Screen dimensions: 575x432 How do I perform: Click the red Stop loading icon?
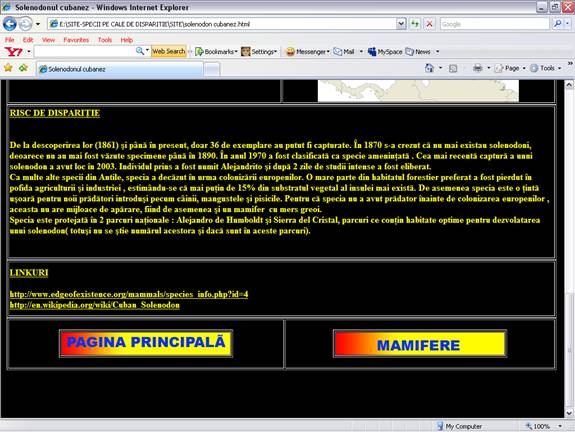[x=429, y=24]
